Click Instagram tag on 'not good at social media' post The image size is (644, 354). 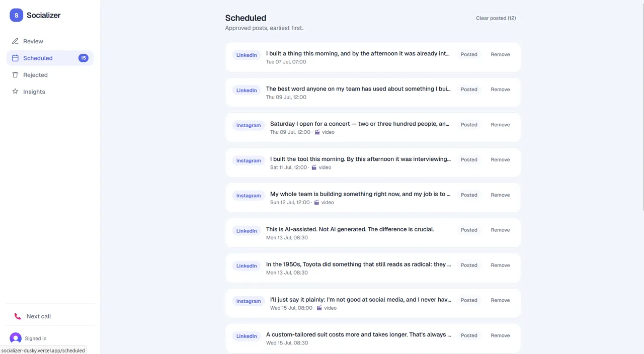tap(249, 301)
